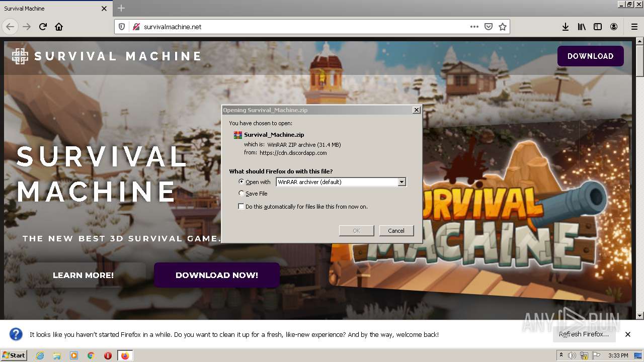644x362 pixels.
Task: Check Do this automatically for files
Action: (x=242, y=207)
